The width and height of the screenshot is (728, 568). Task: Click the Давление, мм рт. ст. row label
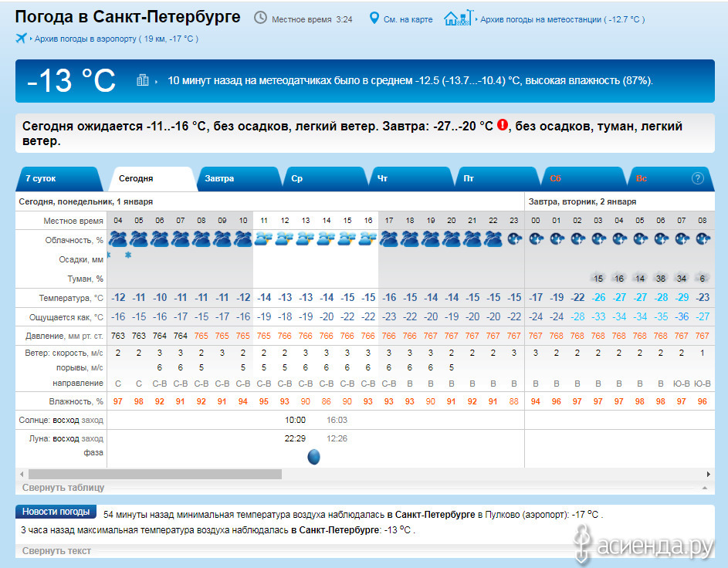click(65, 336)
